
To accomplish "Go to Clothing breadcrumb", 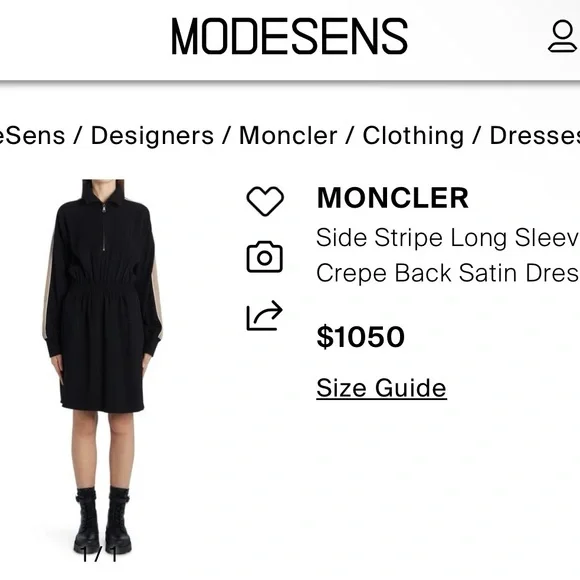I will (413, 135).
